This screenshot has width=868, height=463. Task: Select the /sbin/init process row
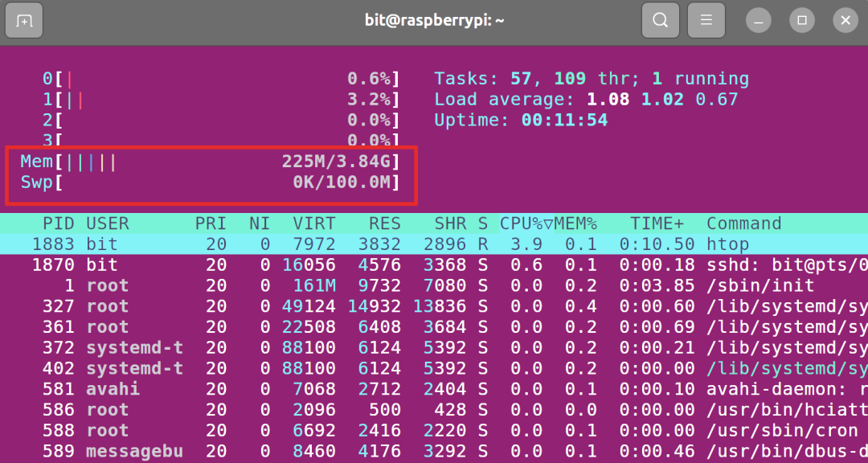click(x=434, y=286)
